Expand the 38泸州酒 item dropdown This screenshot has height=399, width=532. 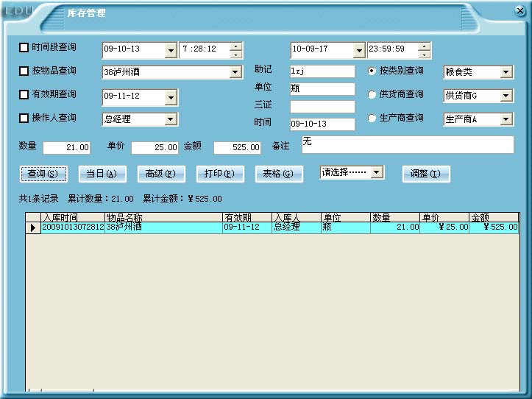[x=235, y=72]
